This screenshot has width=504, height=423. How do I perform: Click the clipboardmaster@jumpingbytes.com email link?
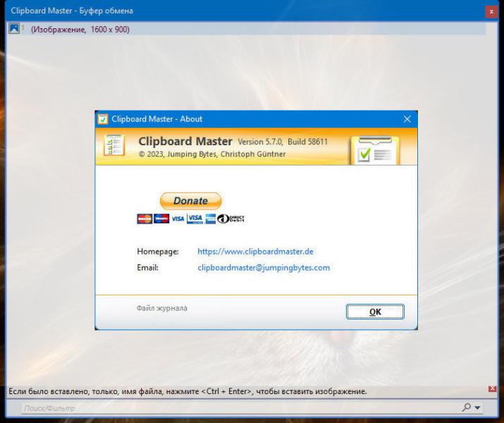coord(264,267)
